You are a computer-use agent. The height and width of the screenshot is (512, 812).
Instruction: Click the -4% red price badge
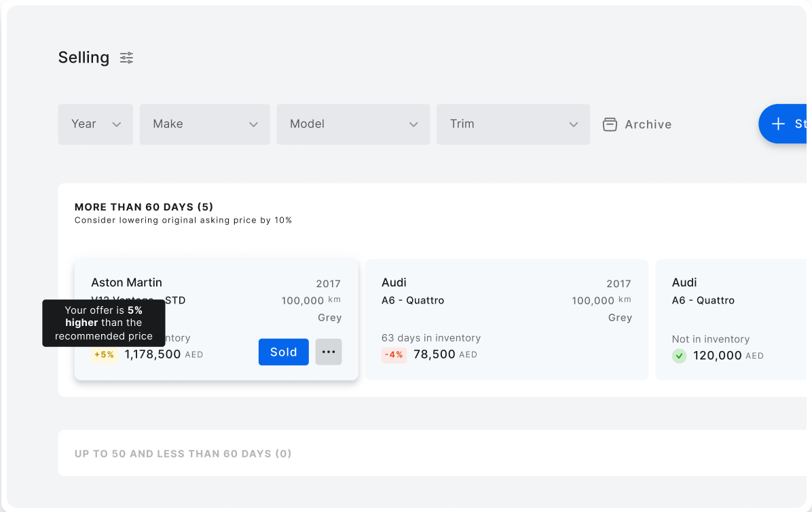tap(394, 354)
